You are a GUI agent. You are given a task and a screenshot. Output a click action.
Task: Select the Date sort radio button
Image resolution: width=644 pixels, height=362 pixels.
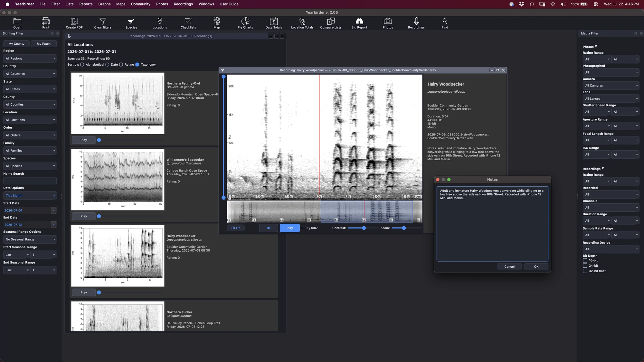click(107, 65)
